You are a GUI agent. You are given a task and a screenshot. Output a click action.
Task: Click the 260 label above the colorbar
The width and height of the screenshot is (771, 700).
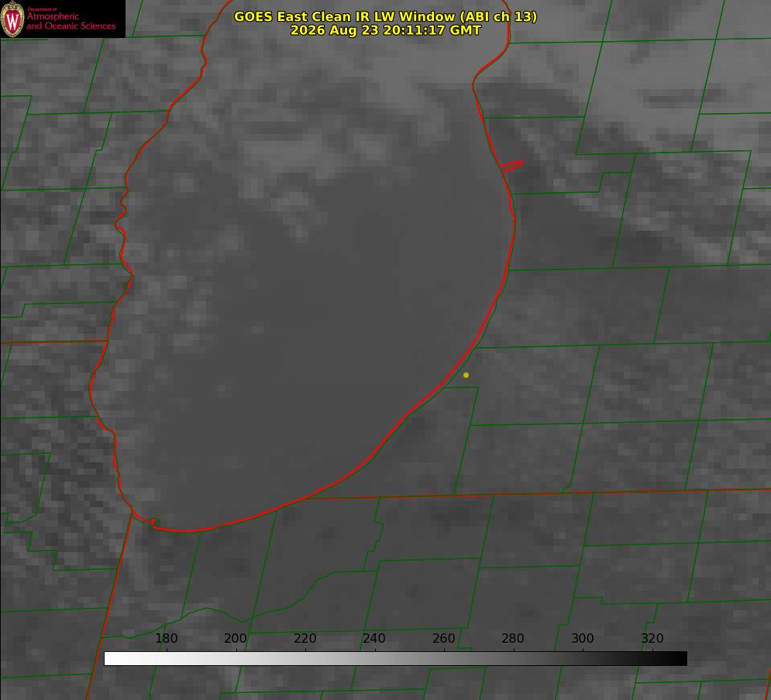(x=443, y=638)
